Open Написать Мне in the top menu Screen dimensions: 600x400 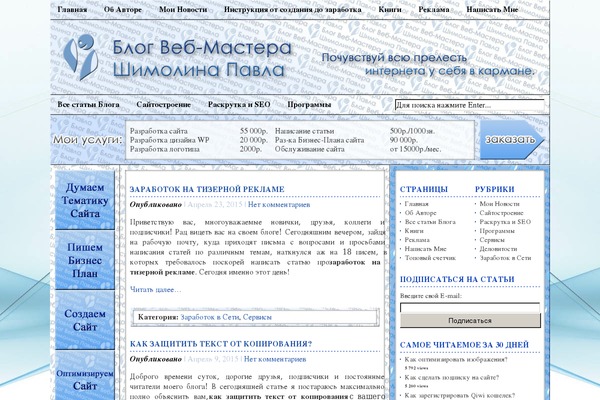pos(492,10)
